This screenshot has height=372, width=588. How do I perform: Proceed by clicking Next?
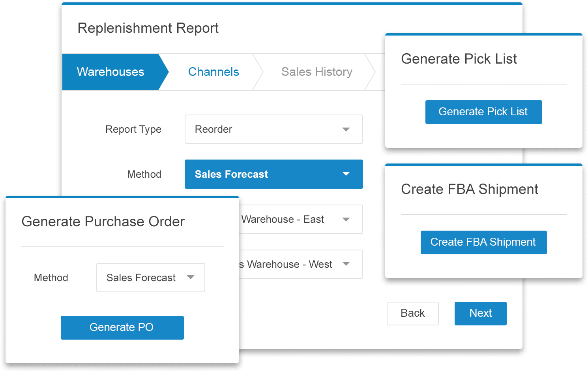(x=480, y=313)
